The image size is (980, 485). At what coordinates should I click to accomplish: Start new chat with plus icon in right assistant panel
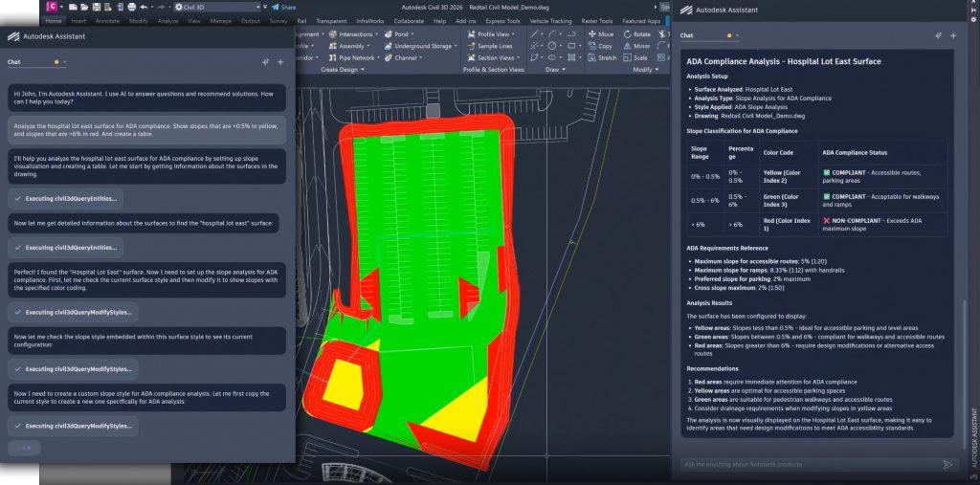tap(953, 35)
